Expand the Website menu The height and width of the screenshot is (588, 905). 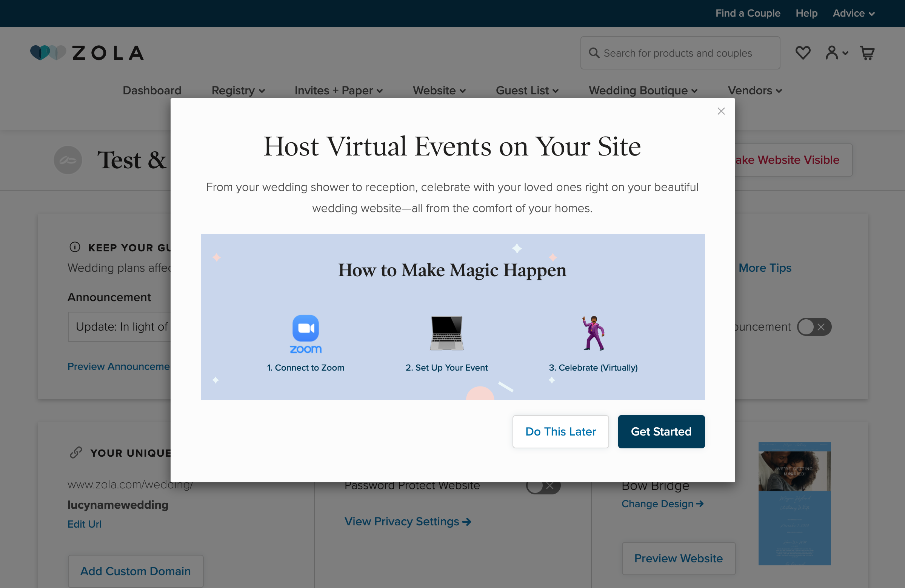(439, 91)
